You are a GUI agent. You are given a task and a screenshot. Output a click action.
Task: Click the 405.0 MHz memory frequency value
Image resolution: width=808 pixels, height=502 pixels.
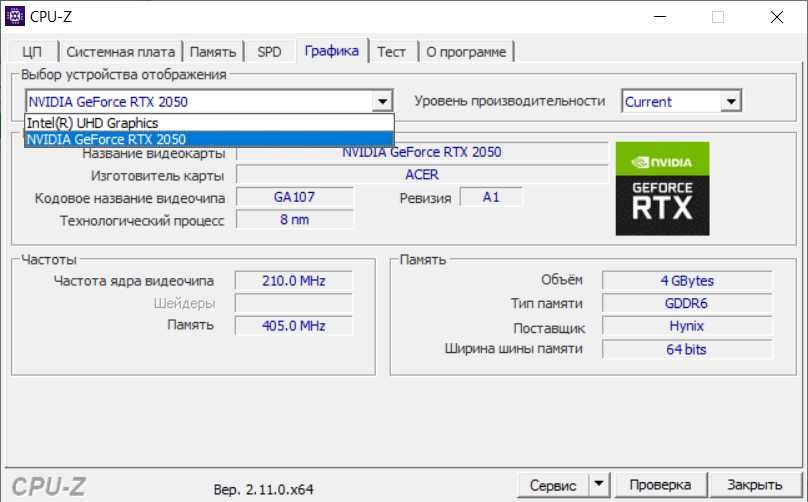(x=294, y=326)
